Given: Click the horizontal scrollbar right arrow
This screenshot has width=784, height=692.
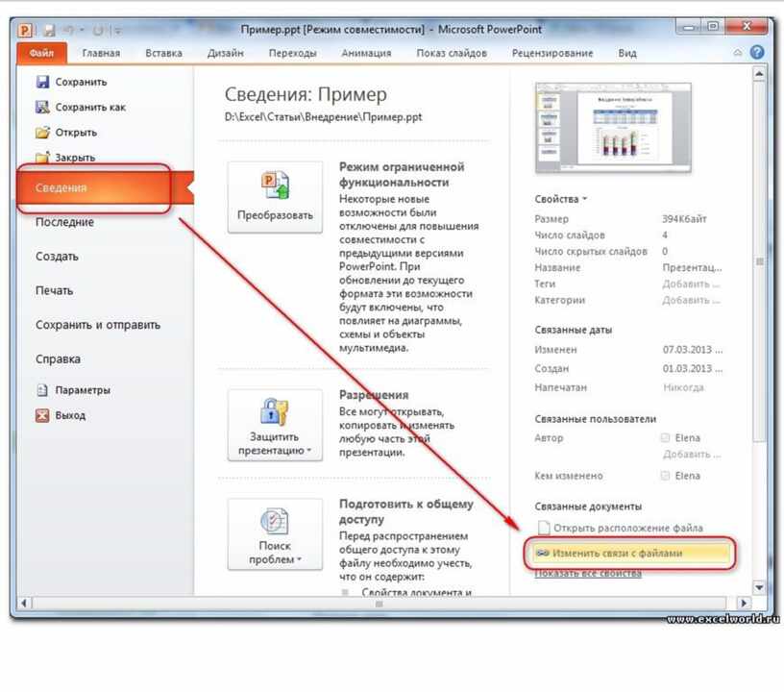Looking at the screenshot, I should pyautogui.click(x=744, y=604).
